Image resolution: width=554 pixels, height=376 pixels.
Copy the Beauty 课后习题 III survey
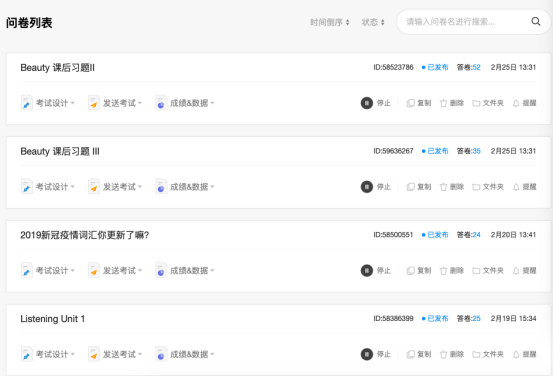click(419, 187)
